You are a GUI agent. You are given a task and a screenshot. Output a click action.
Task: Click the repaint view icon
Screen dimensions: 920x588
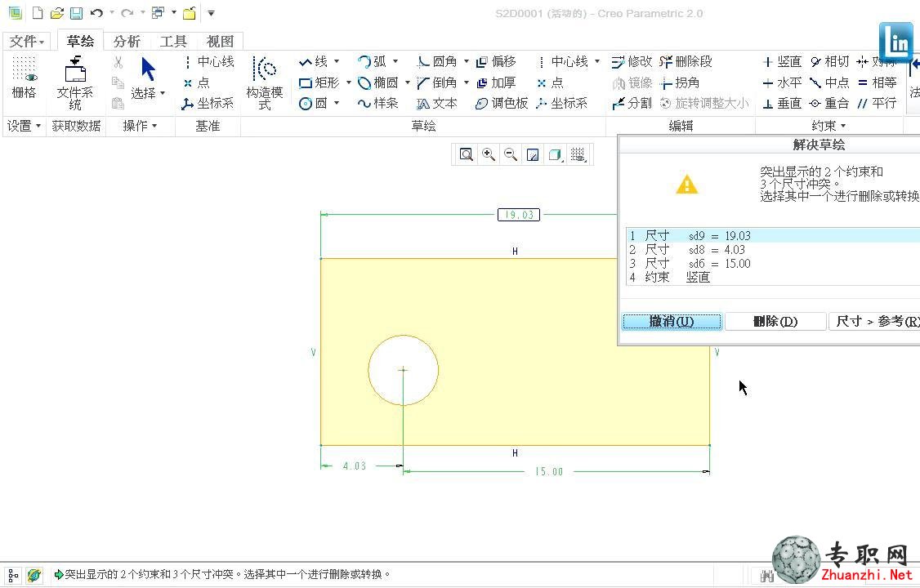coord(533,155)
